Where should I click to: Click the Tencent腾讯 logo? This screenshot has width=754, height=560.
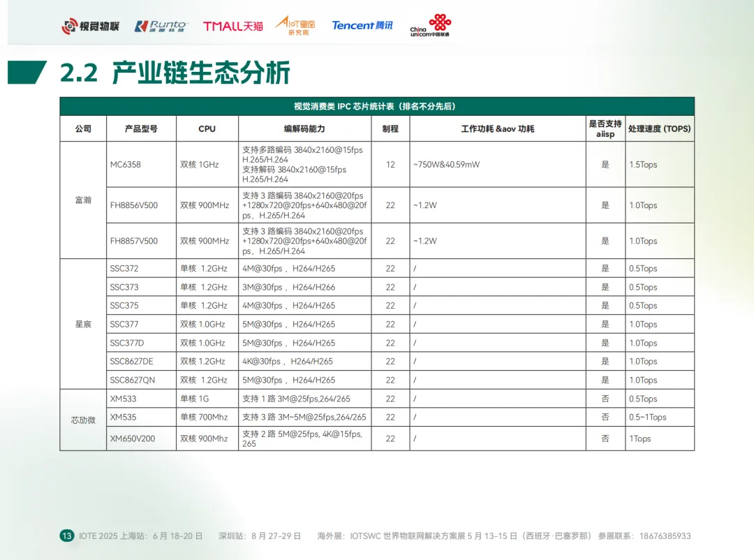pyautogui.click(x=362, y=26)
